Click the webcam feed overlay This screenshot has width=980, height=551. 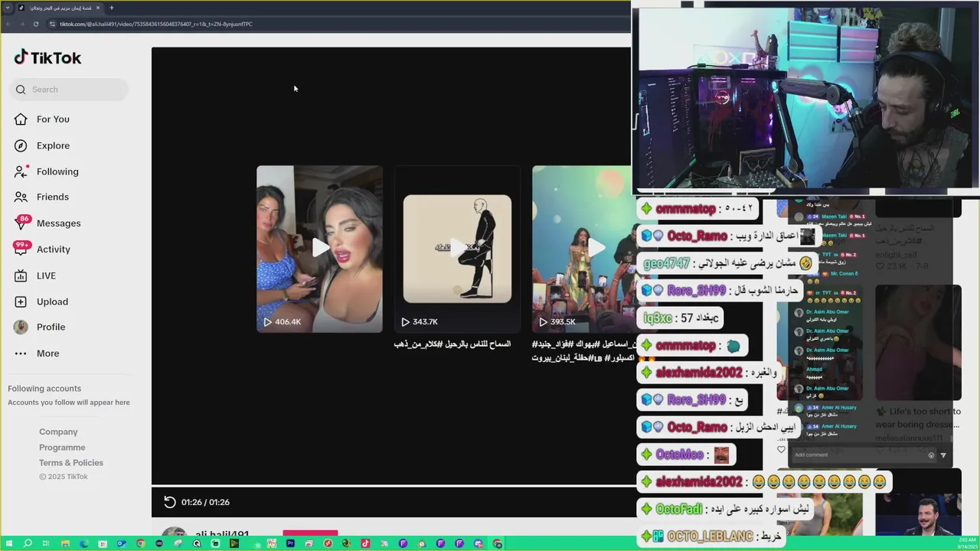click(805, 97)
